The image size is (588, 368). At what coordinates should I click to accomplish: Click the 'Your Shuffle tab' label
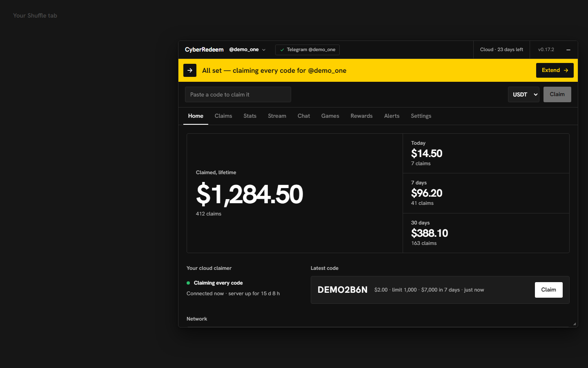click(x=35, y=16)
